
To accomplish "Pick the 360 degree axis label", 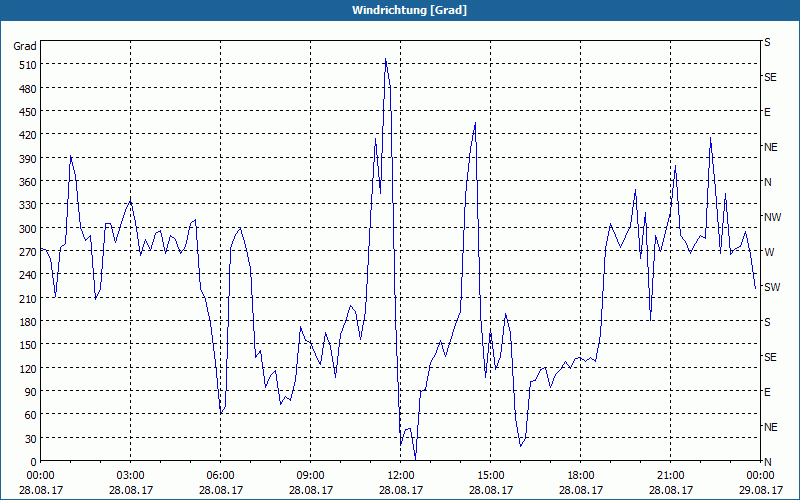I will [27, 182].
